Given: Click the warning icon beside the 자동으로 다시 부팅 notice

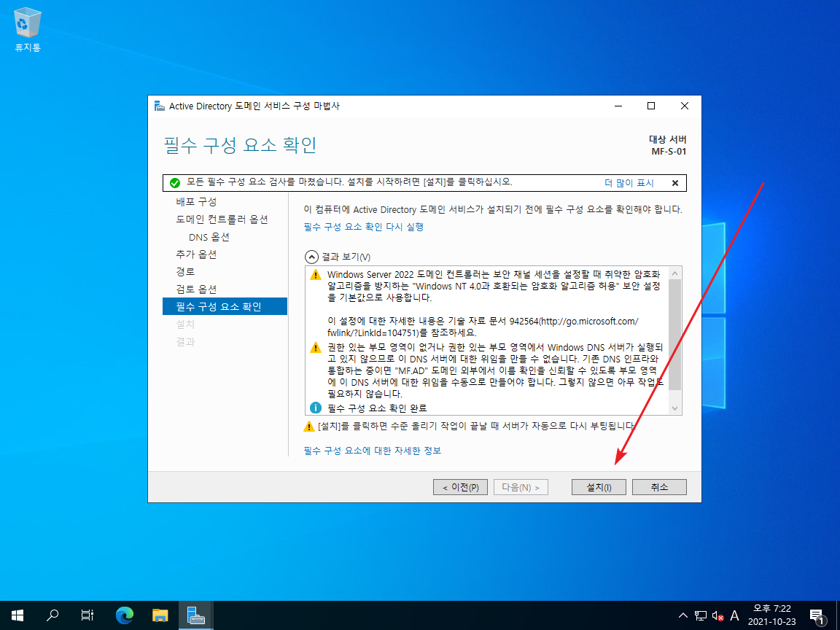Looking at the screenshot, I should (x=309, y=427).
